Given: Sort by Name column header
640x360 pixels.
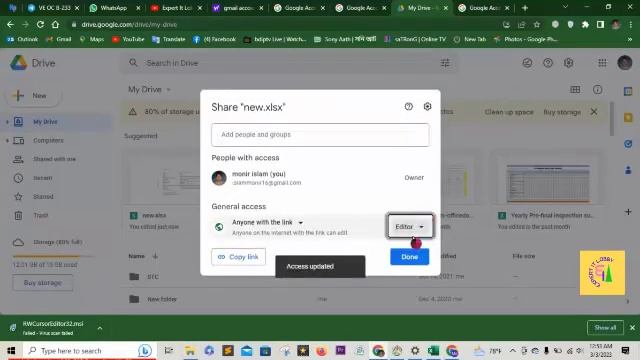Looking at the screenshot, I should (136, 256).
